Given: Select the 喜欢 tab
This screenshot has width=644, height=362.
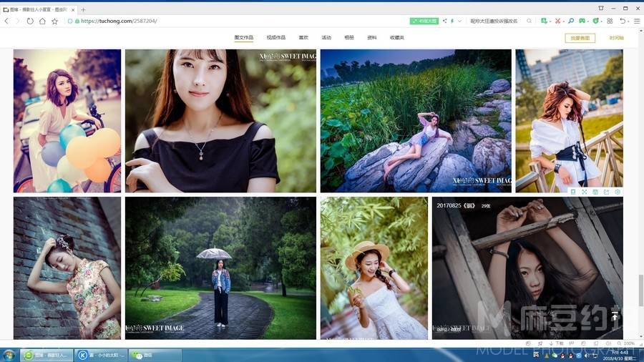Looking at the screenshot, I should pos(303,38).
